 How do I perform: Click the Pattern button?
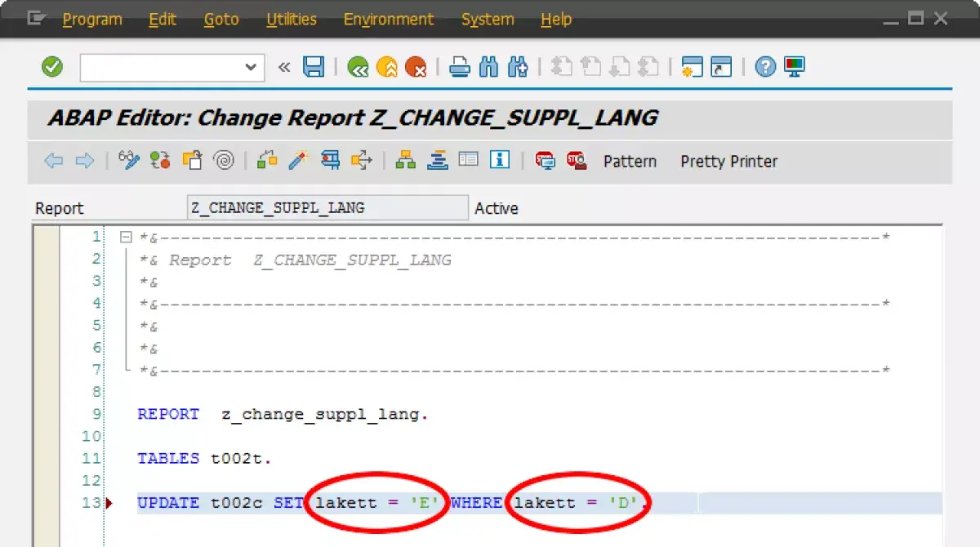(x=630, y=162)
